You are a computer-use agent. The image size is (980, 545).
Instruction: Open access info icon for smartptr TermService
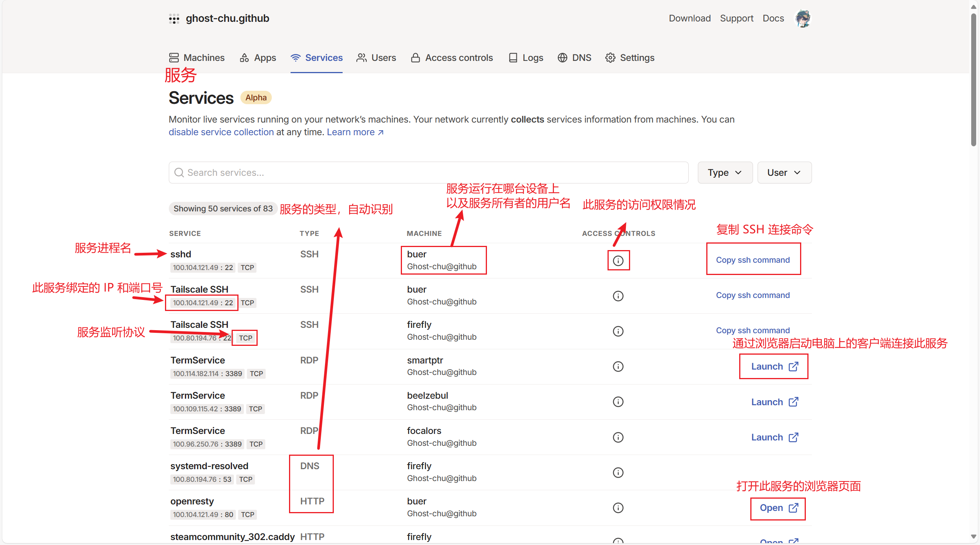(x=618, y=367)
